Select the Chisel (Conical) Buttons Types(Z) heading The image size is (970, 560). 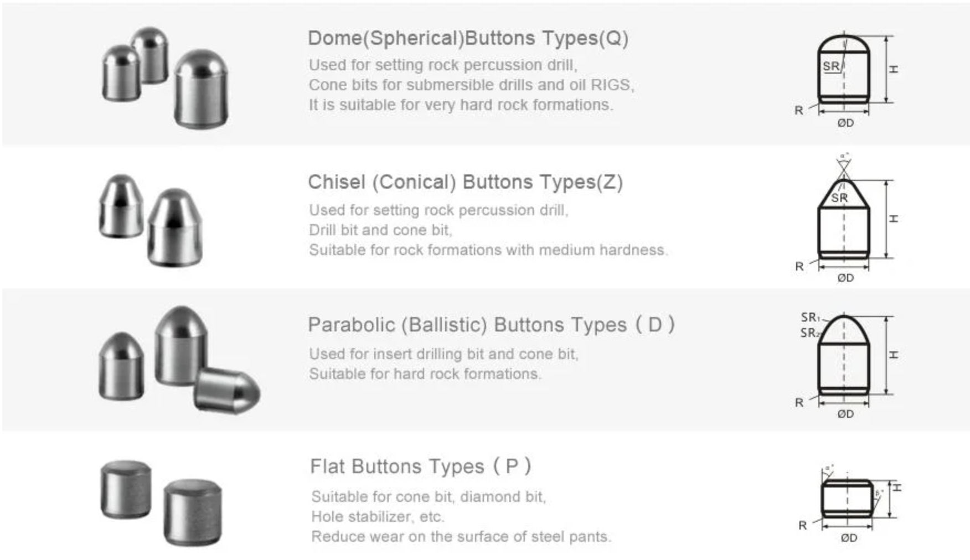(465, 182)
